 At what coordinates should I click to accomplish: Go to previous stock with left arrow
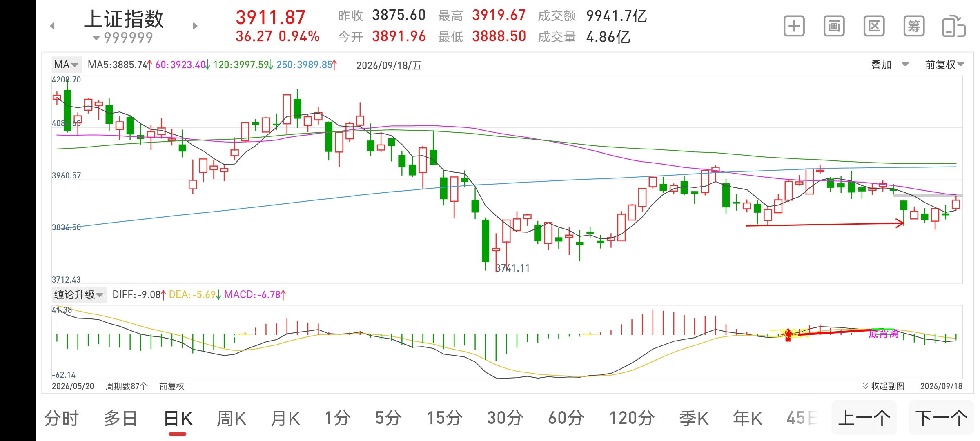[x=52, y=26]
